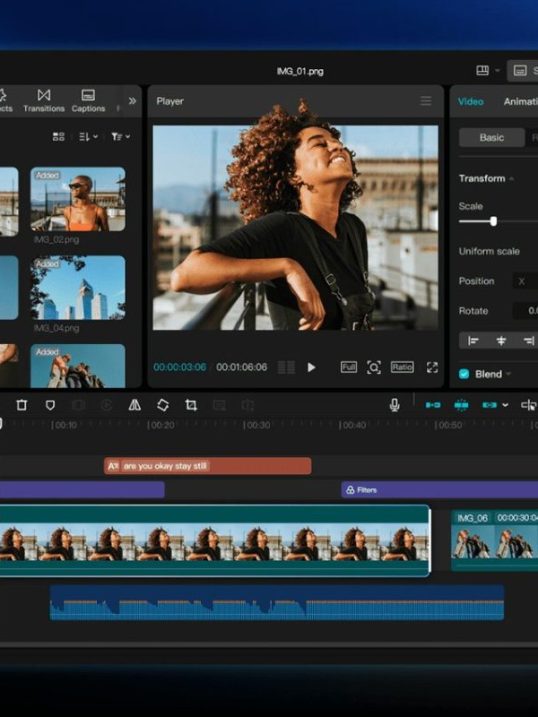Select the crop tool icon
The width and height of the screenshot is (538, 717).
(x=191, y=405)
